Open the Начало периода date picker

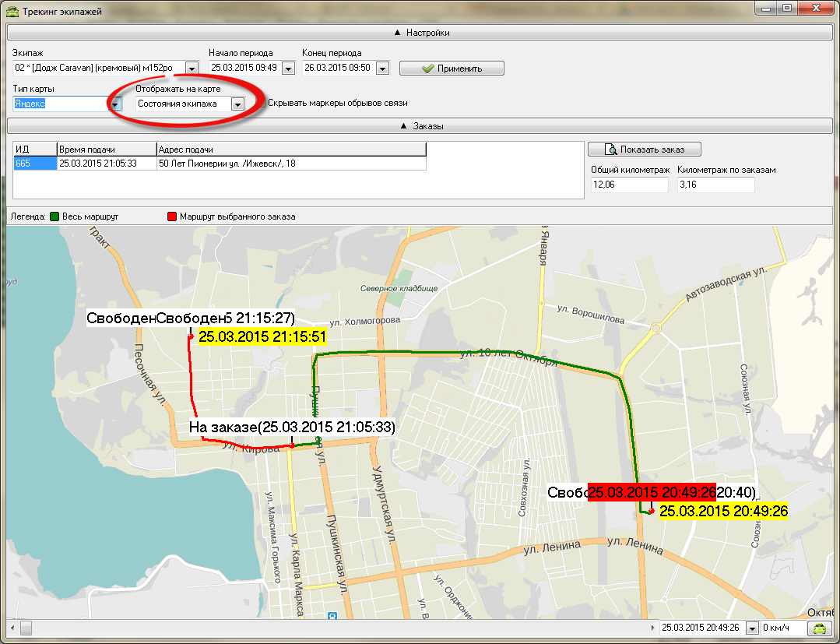click(x=288, y=69)
